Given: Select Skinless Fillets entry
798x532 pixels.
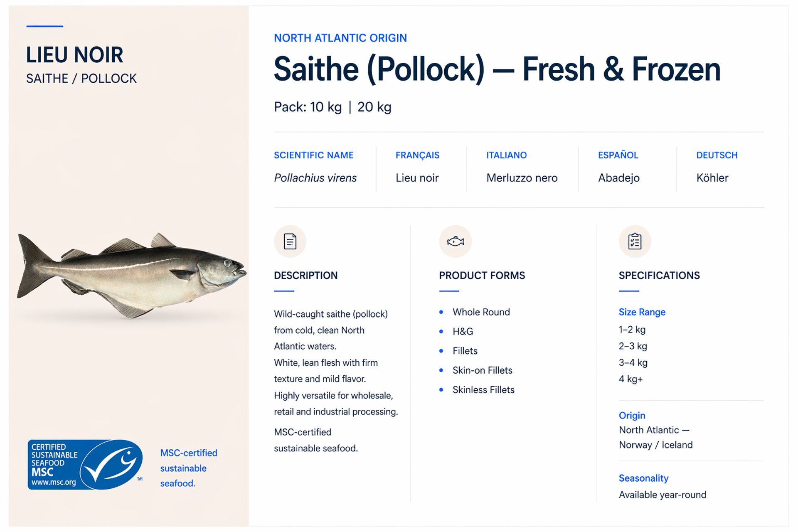Looking at the screenshot, I should click(483, 390).
